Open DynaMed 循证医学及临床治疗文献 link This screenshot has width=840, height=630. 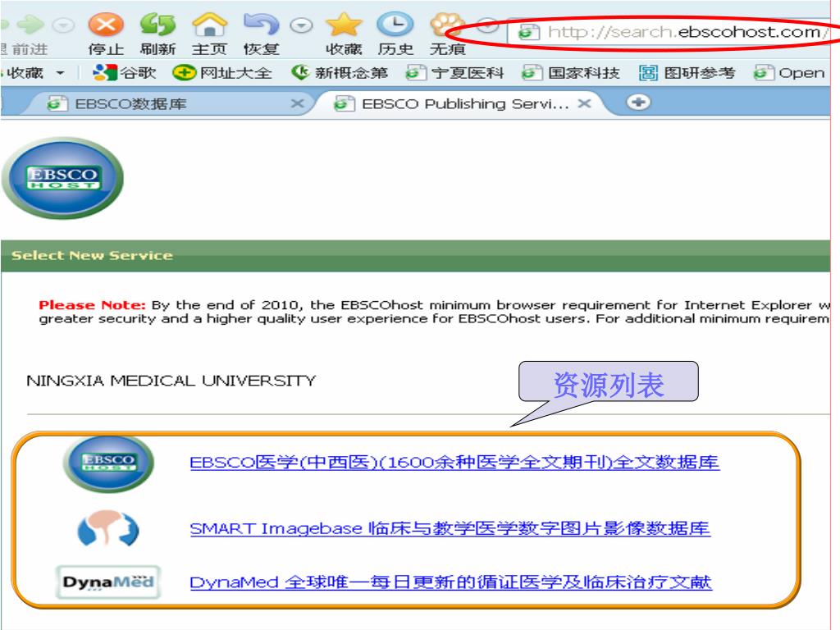click(450, 582)
